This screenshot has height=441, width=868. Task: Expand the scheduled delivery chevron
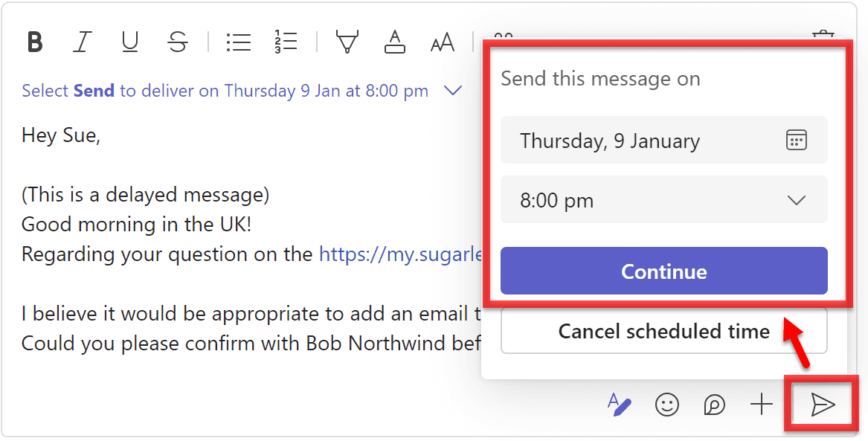point(452,91)
